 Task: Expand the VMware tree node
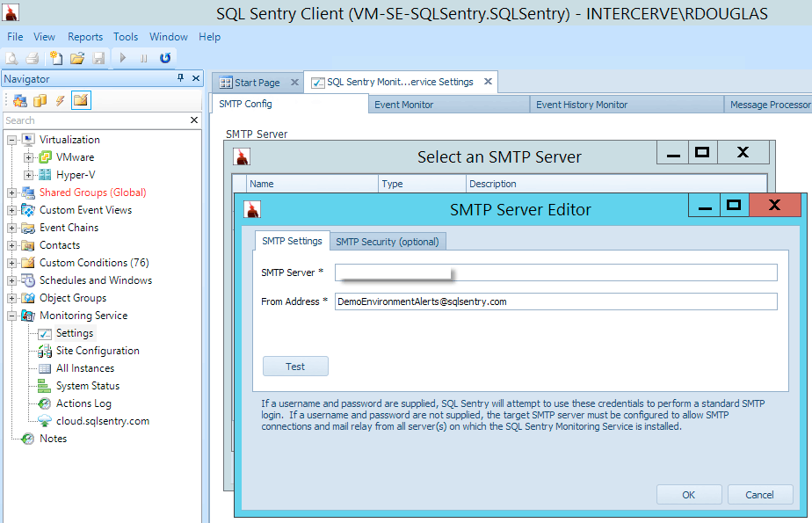pos(28,157)
